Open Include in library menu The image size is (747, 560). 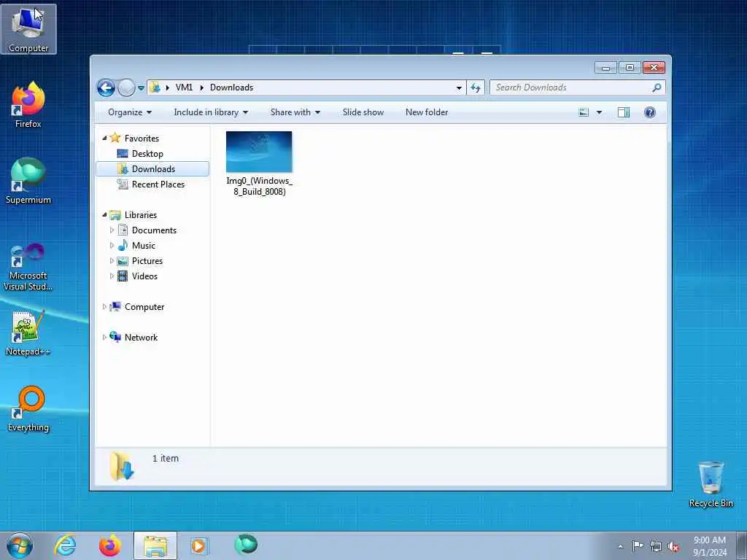point(211,112)
